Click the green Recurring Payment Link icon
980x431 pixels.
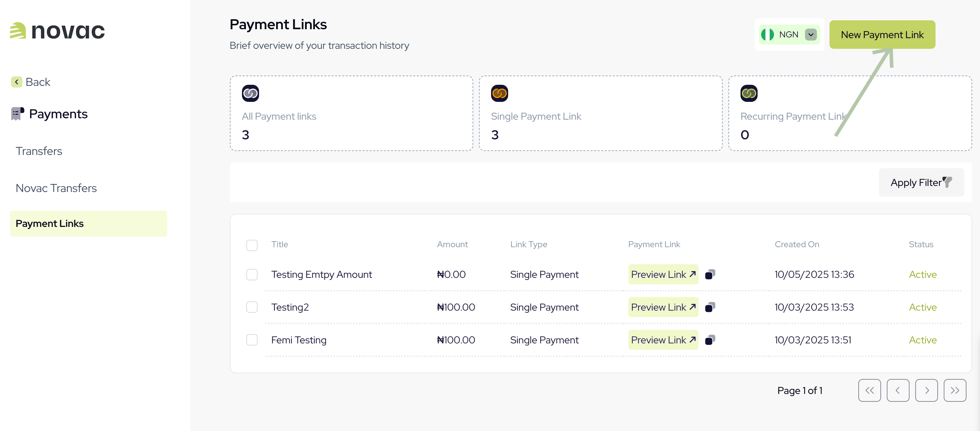748,93
